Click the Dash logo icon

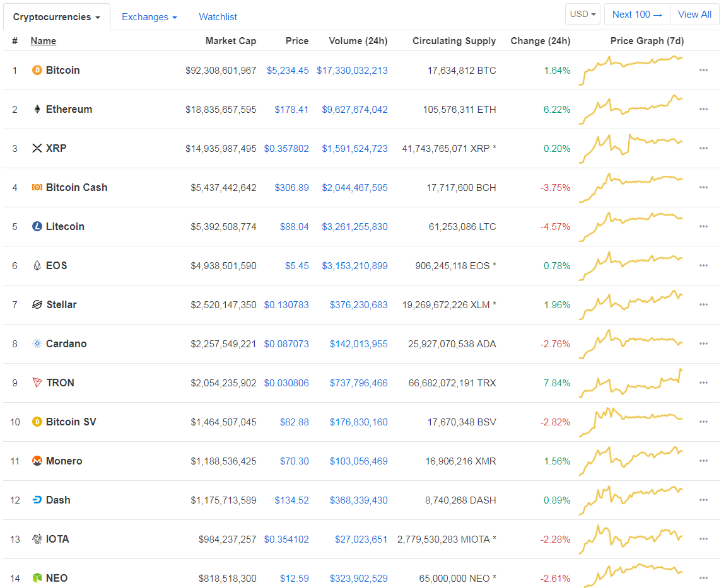[x=37, y=500]
